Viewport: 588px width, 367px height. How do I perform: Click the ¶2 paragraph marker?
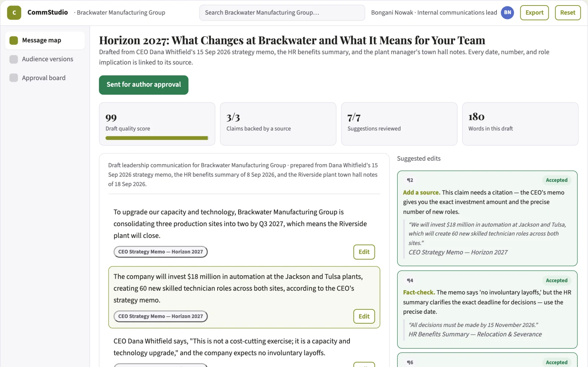coord(410,180)
